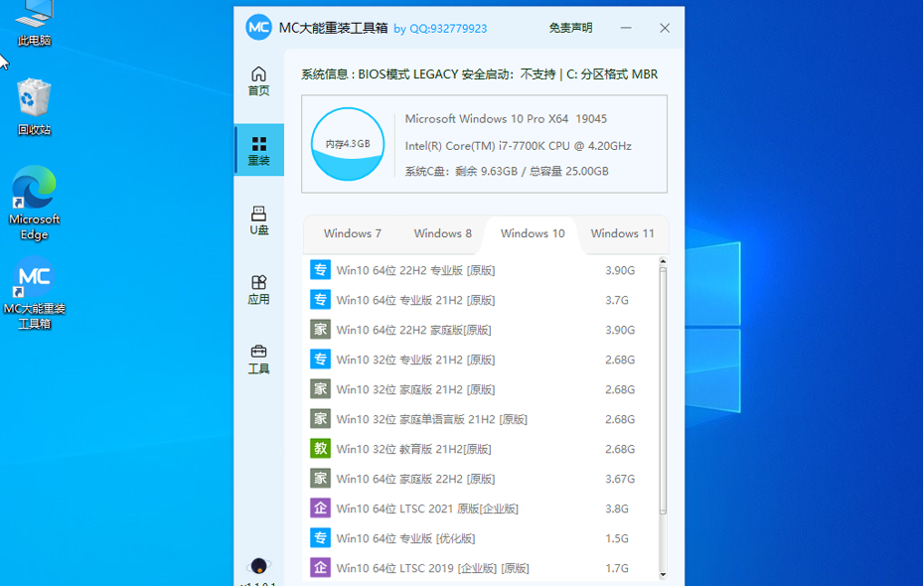Click the 1.5G size value
This screenshot has width=924, height=586.
tap(617, 538)
